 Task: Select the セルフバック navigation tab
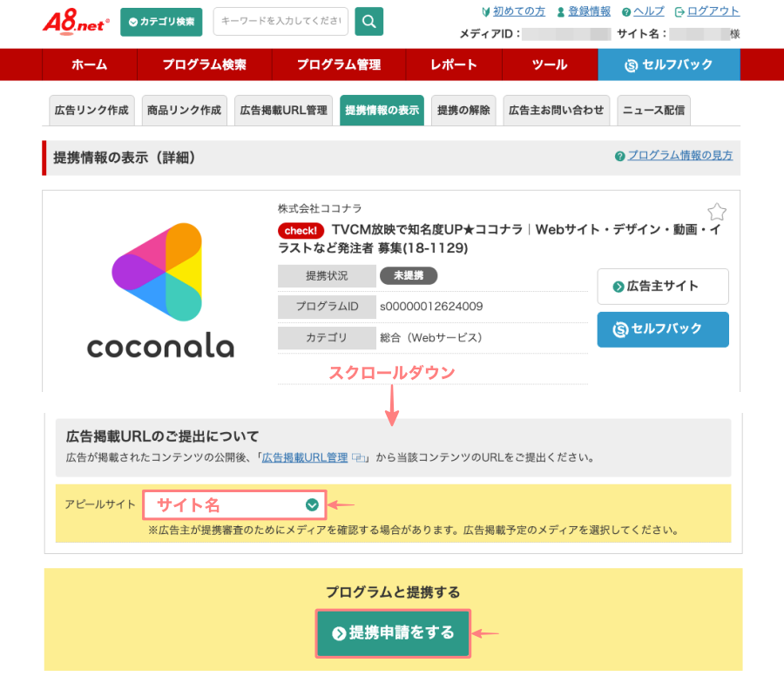coord(668,64)
